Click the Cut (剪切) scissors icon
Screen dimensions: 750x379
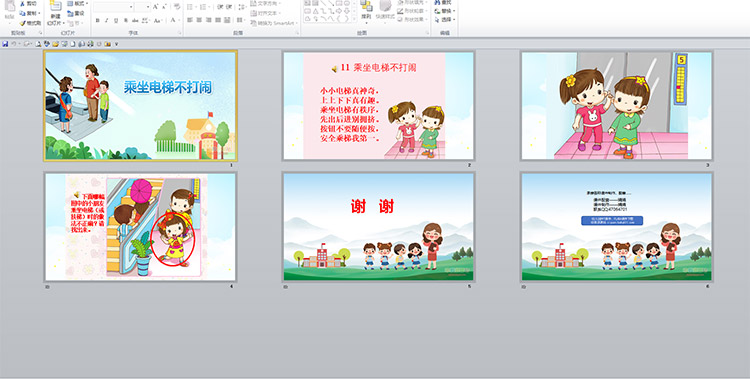22,4
